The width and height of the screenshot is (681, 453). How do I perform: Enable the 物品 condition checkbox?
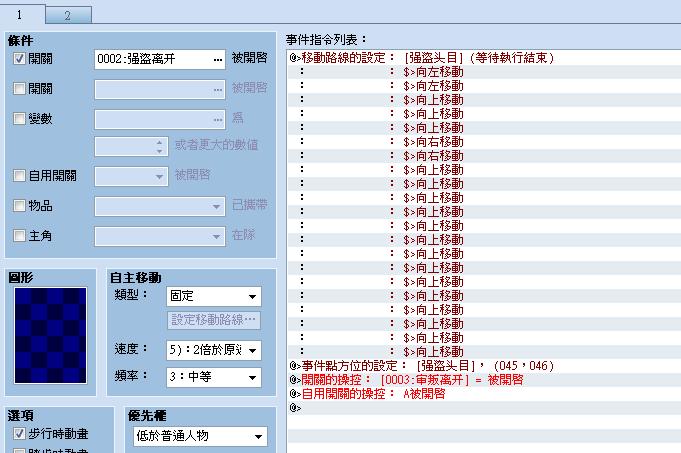click(19, 205)
